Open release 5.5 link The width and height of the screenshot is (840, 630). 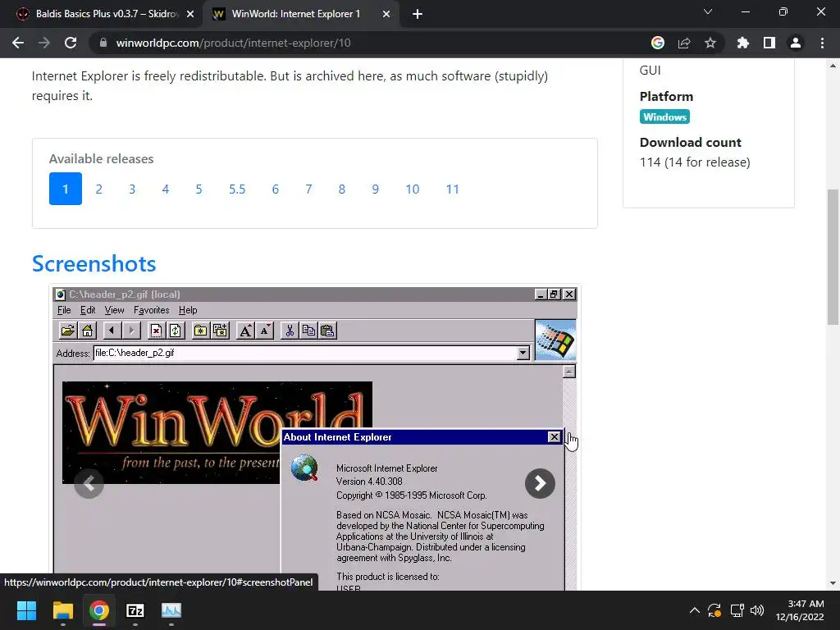point(237,189)
